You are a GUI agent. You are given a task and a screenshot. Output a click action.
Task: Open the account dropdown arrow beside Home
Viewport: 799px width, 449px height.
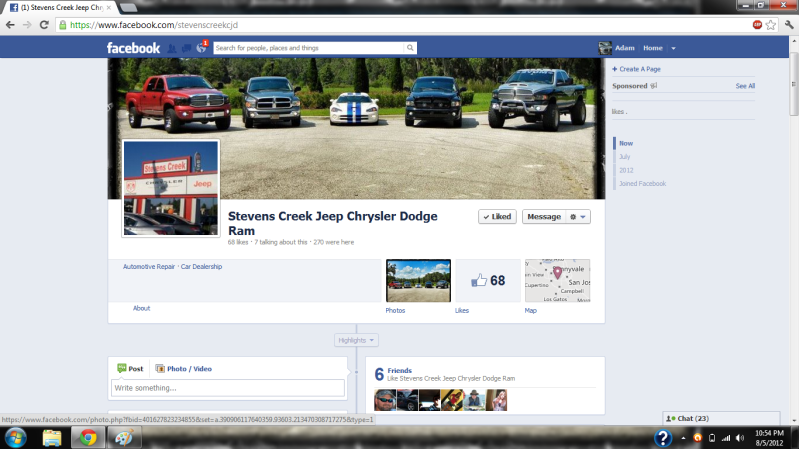point(673,48)
